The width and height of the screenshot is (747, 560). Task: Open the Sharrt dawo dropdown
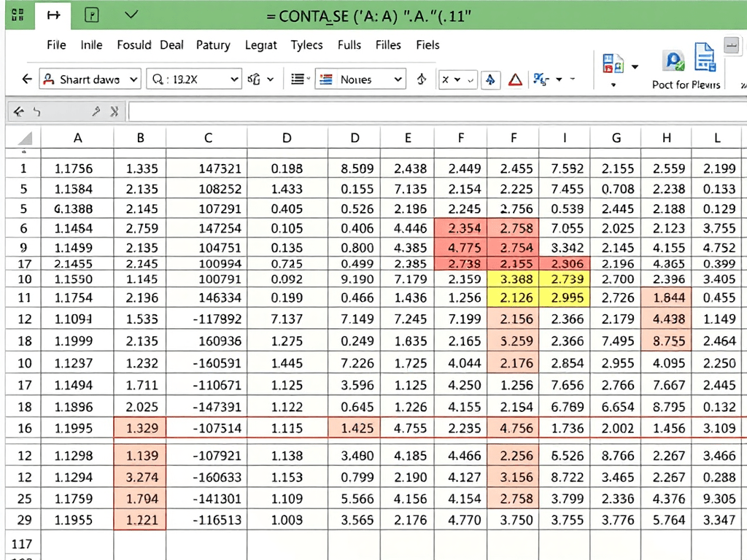pyautogui.click(x=90, y=79)
